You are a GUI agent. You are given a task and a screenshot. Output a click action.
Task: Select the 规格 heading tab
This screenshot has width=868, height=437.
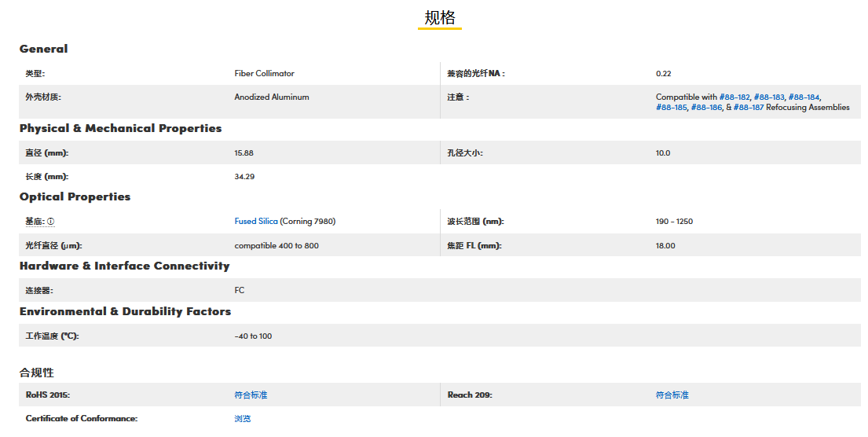(440, 18)
